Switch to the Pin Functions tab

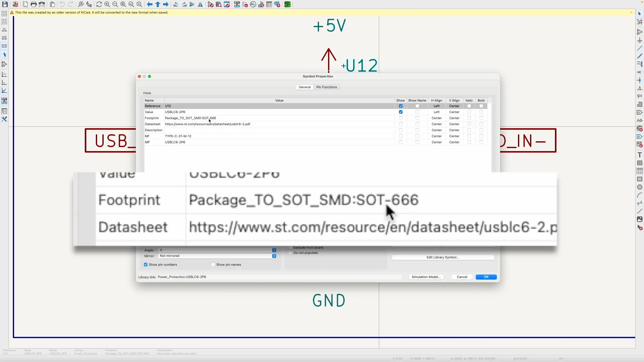coord(326,87)
